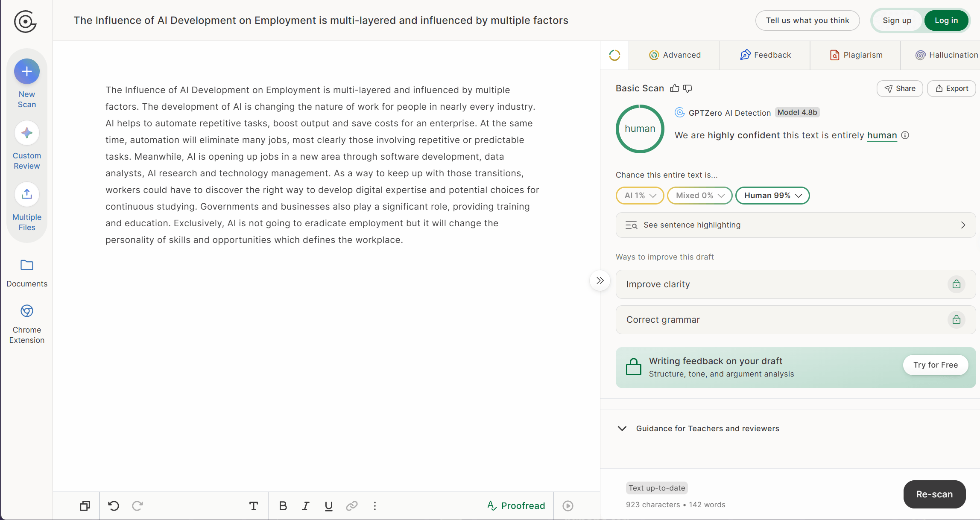Screen dimensions: 980x520
Task: Open Improve clarity suggestion
Action: pos(796,284)
